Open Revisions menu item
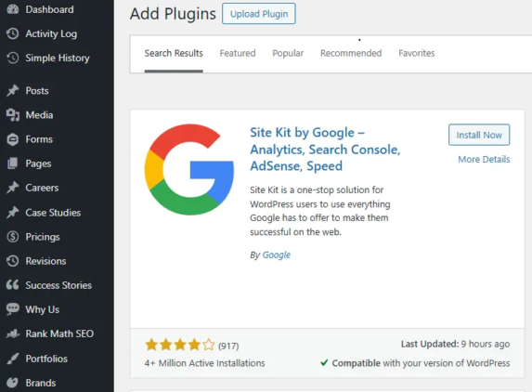The height and width of the screenshot is (392, 532). click(x=45, y=261)
